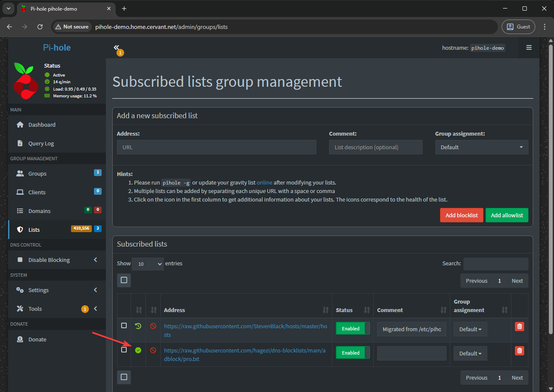Viewport: 554px width, 392px height.
Task: Click the Address URL input field
Action: click(216, 147)
